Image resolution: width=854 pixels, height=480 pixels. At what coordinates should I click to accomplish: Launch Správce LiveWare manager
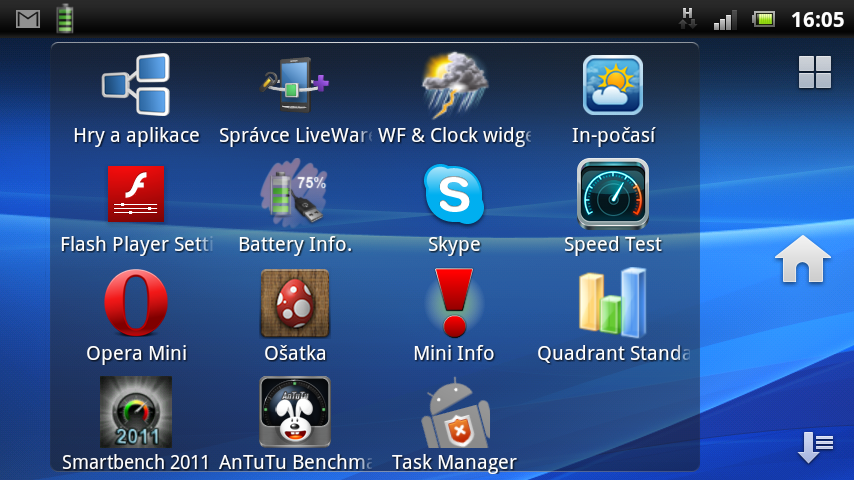coord(295,85)
